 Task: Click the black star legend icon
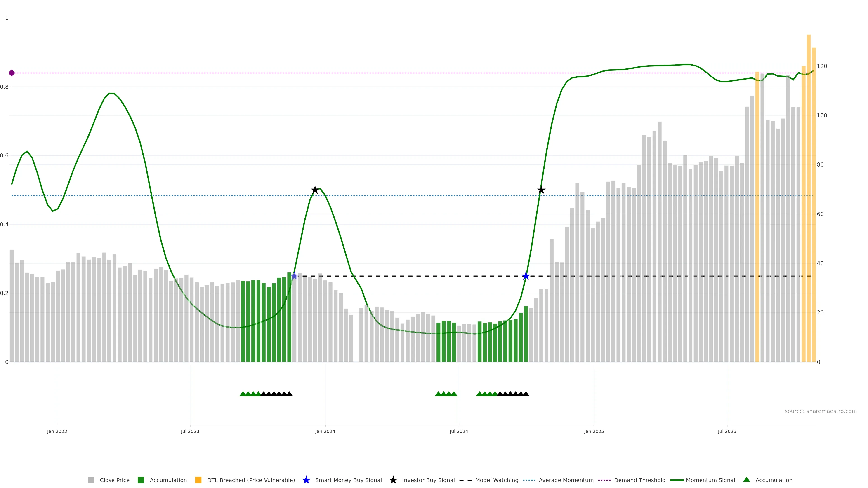pyautogui.click(x=393, y=480)
